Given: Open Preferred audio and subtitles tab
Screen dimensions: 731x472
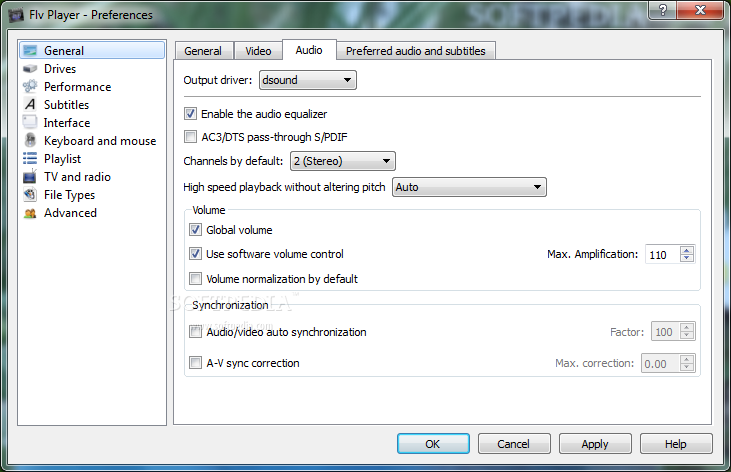Looking at the screenshot, I should (x=416, y=51).
